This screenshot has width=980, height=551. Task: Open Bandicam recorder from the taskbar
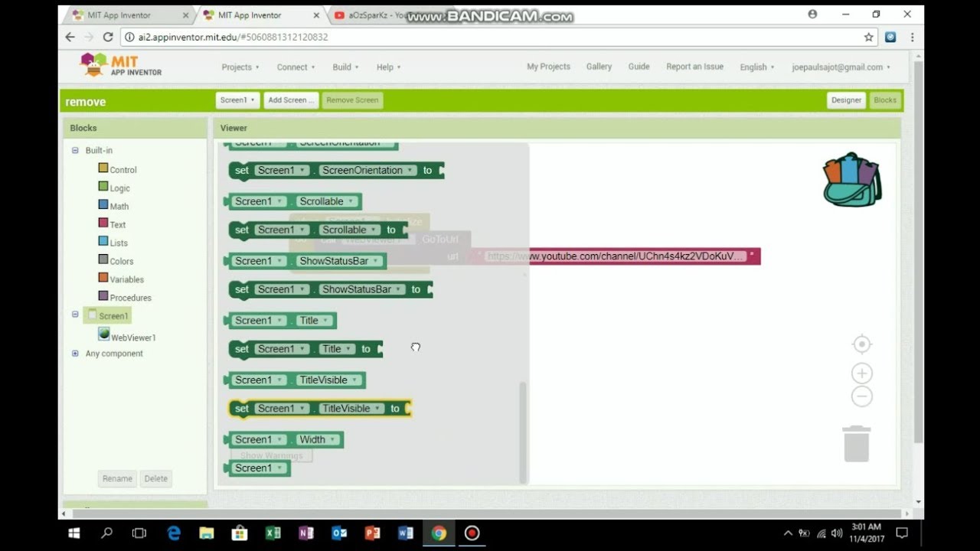click(472, 533)
